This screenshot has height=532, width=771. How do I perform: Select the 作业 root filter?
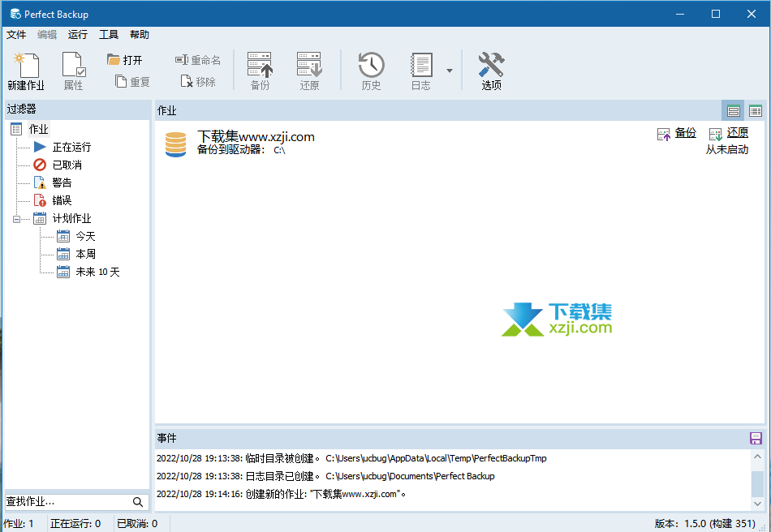click(x=38, y=129)
